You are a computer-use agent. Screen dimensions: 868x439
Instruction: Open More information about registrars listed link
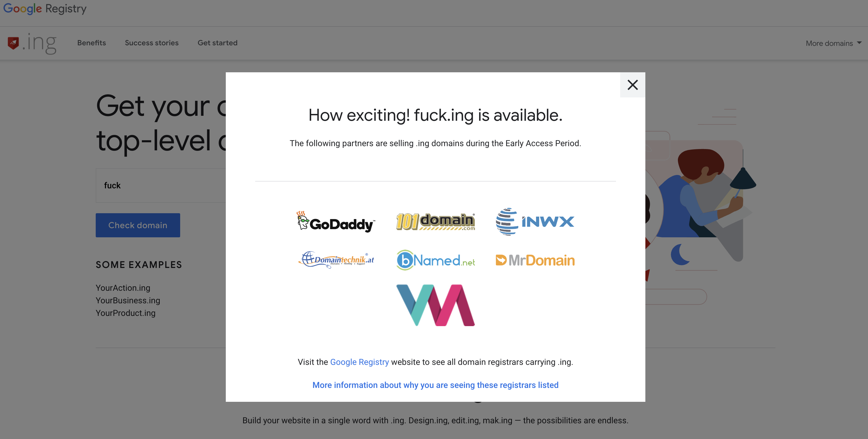[435, 385]
